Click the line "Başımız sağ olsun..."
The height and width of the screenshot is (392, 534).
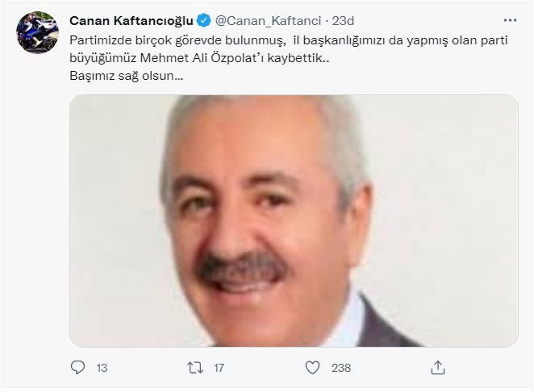point(127,76)
